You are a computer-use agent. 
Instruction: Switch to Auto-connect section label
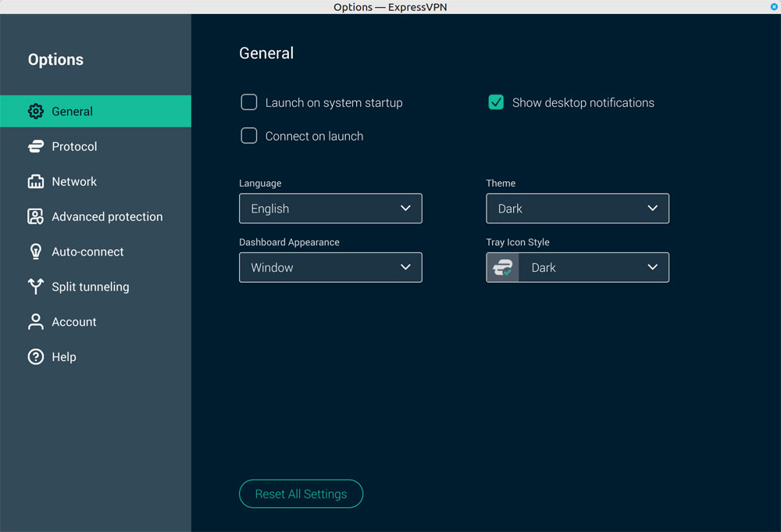click(87, 252)
